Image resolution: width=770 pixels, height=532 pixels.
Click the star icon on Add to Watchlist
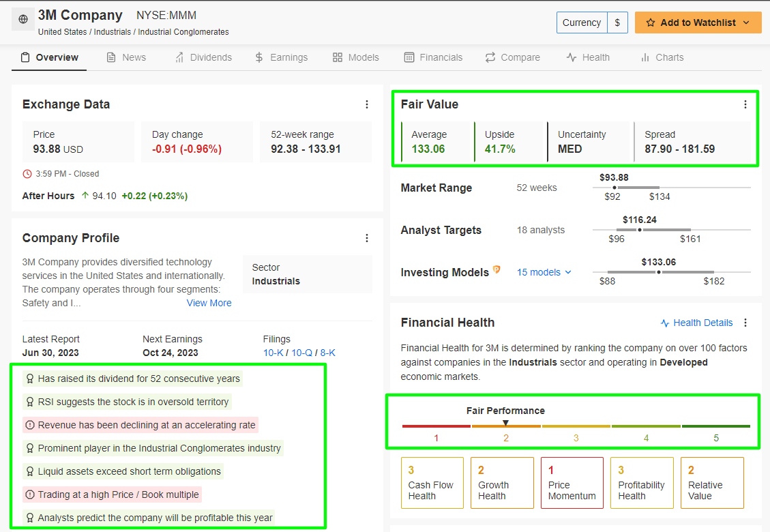click(650, 23)
